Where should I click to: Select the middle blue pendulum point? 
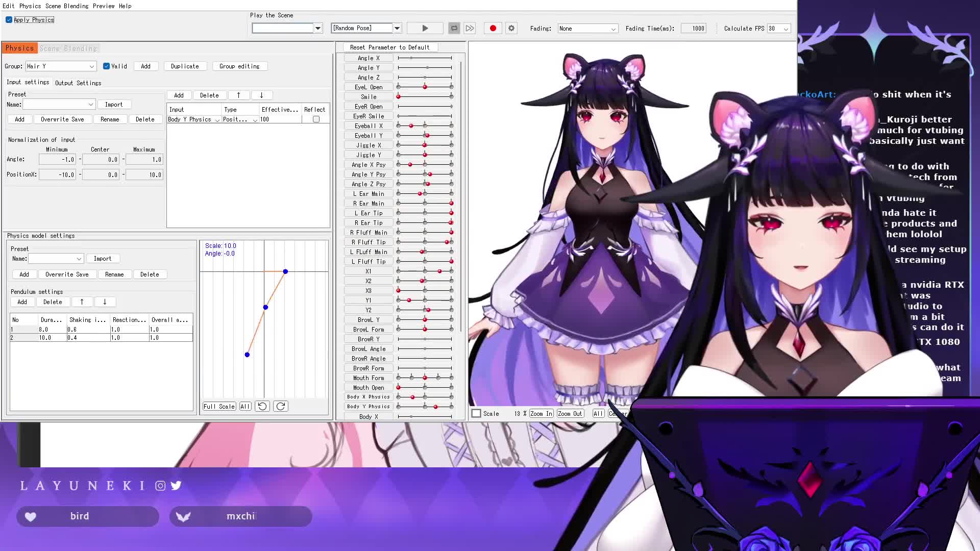click(265, 307)
